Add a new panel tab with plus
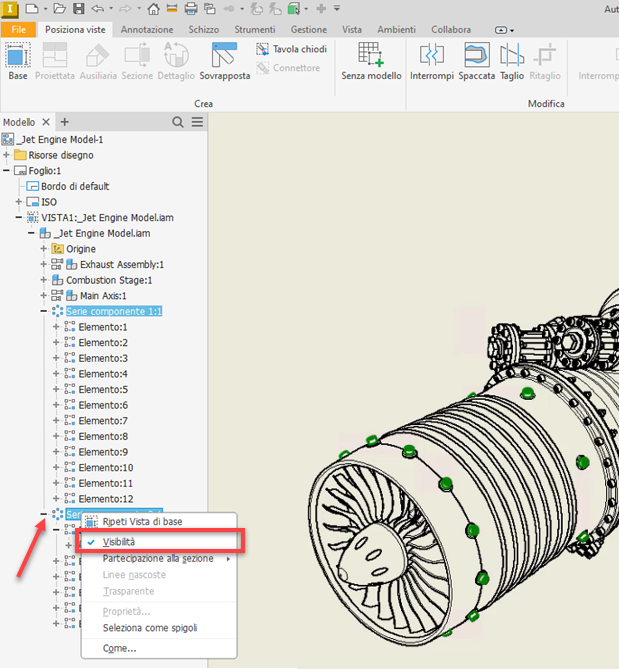The image size is (619, 669). 65,122
